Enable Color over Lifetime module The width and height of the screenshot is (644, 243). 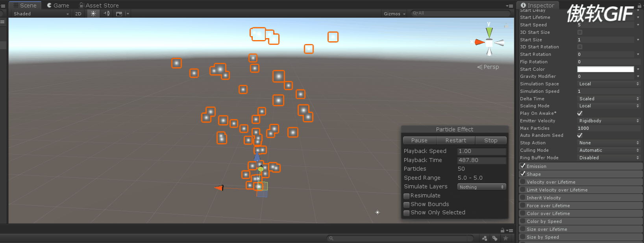point(523,213)
